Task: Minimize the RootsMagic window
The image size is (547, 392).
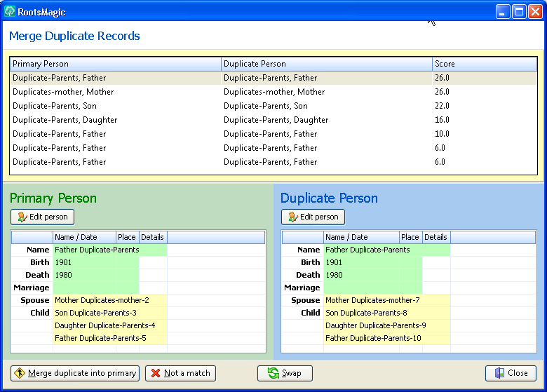Action: pyautogui.click(x=502, y=12)
